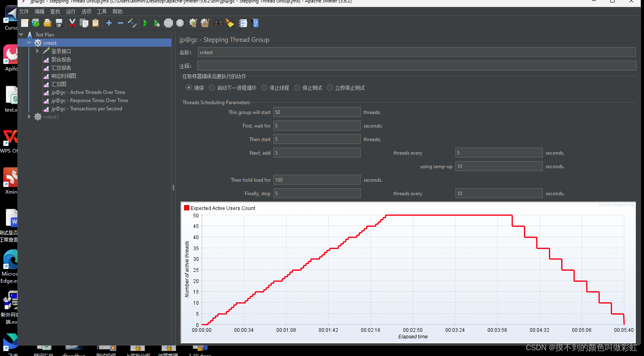The image size is (644, 356).
Task: Click 'threads every' field beside Finally stop
Action: click(x=499, y=193)
